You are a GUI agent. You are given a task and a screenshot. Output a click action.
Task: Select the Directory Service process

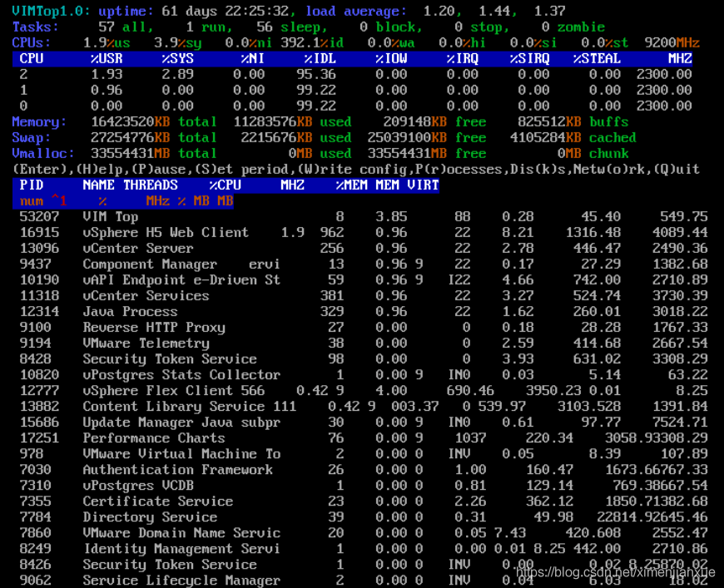tap(150, 517)
